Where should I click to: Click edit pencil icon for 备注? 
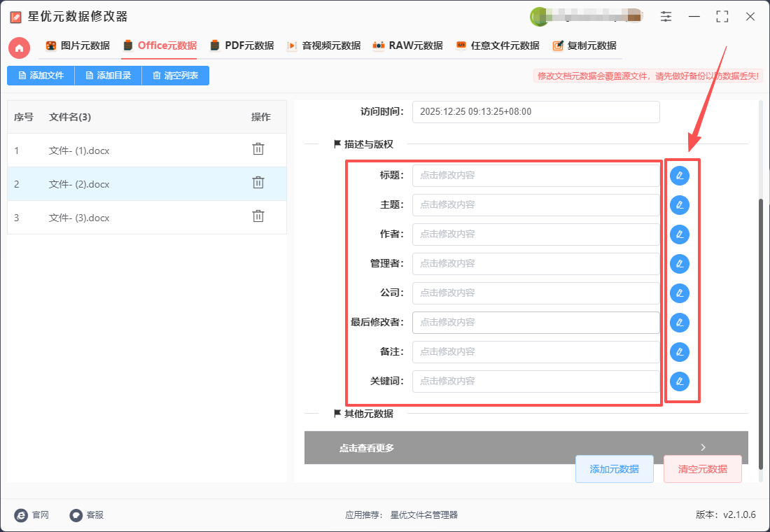[680, 352]
